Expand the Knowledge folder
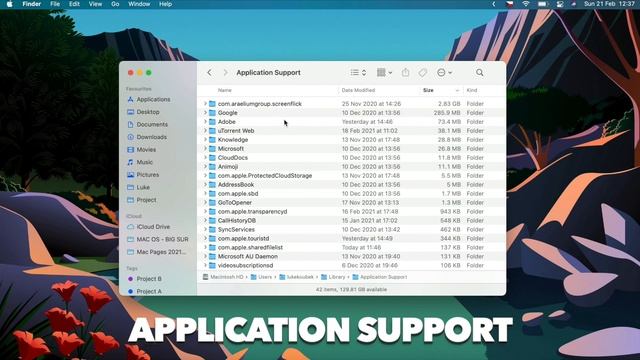The image size is (640, 360). click(205, 140)
